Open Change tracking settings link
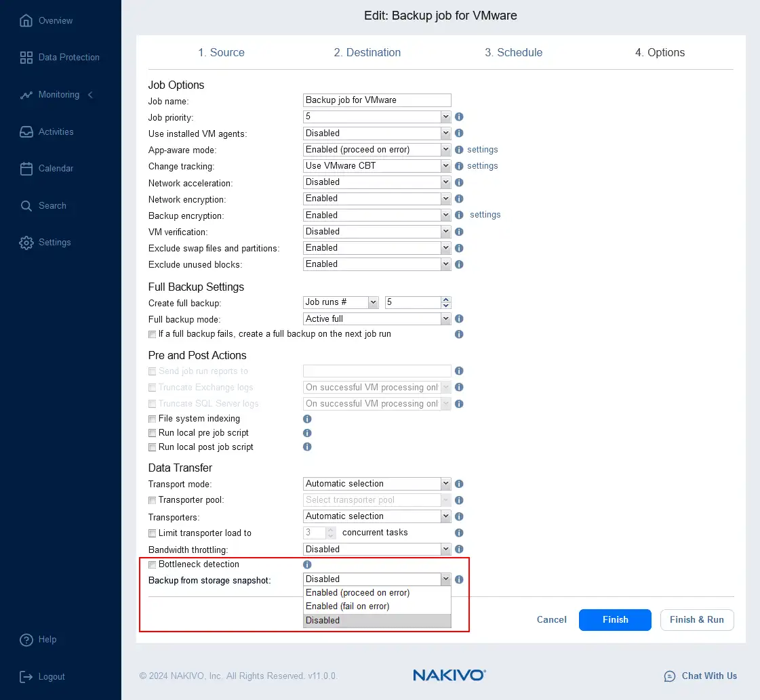The image size is (760, 700). point(482,166)
